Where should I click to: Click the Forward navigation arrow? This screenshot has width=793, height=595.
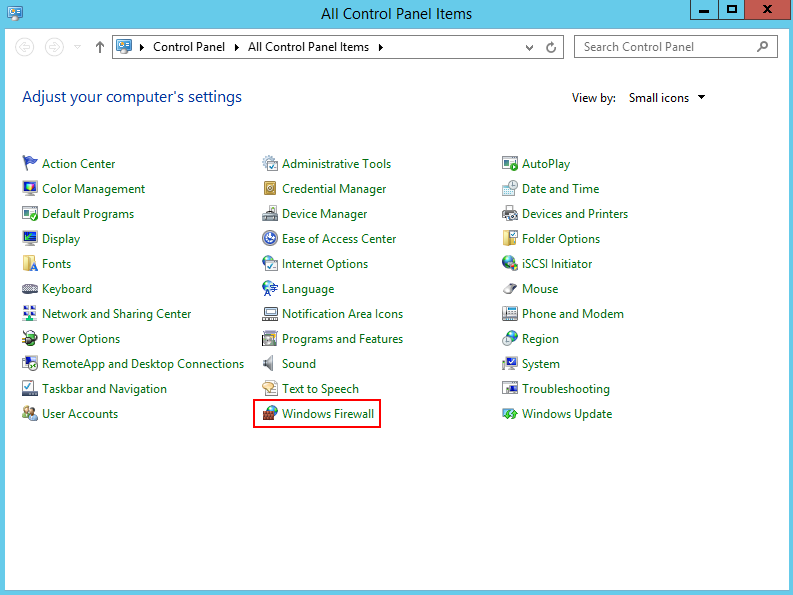point(54,47)
